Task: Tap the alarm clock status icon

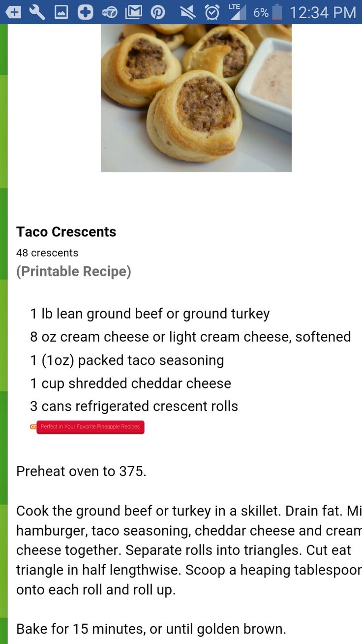Action: click(212, 12)
